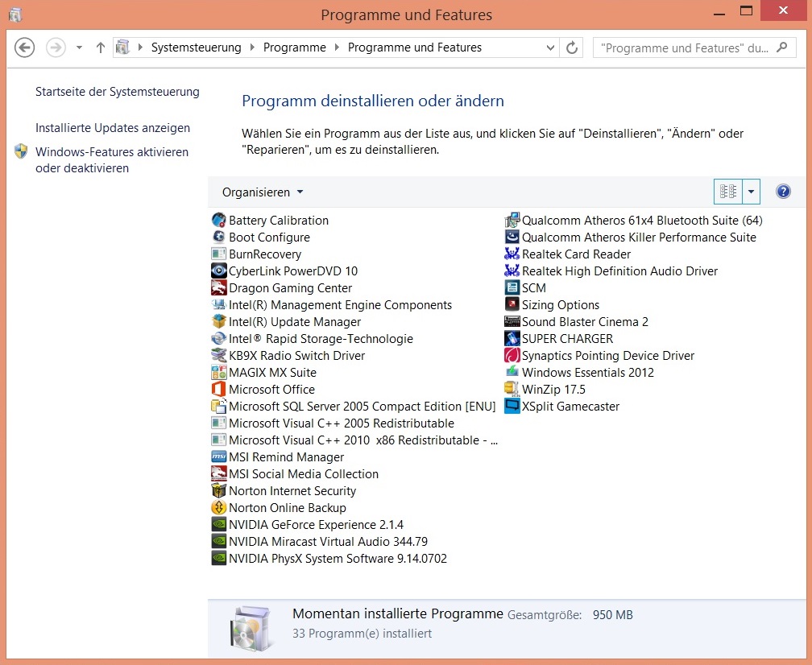The width and height of the screenshot is (812, 665).
Task: Open the recent locations dropdown arrow
Action: pyautogui.click(x=79, y=47)
